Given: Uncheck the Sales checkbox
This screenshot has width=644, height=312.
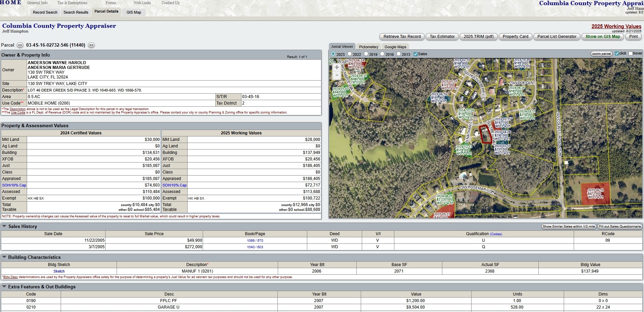Looking at the screenshot, I should (x=416, y=54).
